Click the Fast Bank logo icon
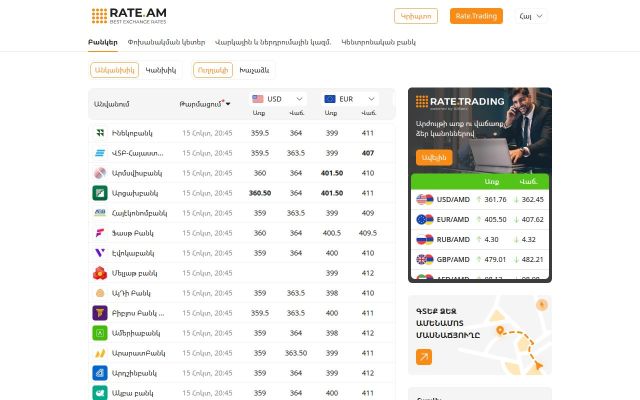 [100, 233]
